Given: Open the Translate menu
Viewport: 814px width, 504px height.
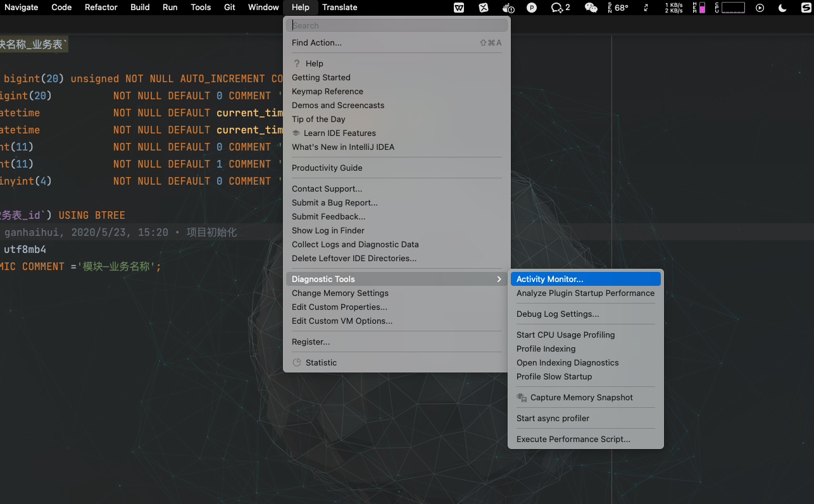Looking at the screenshot, I should tap(340, 7).
